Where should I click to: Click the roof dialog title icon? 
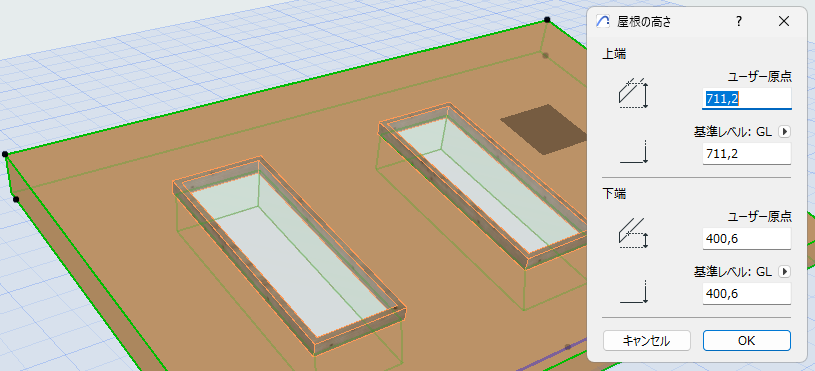603,21
